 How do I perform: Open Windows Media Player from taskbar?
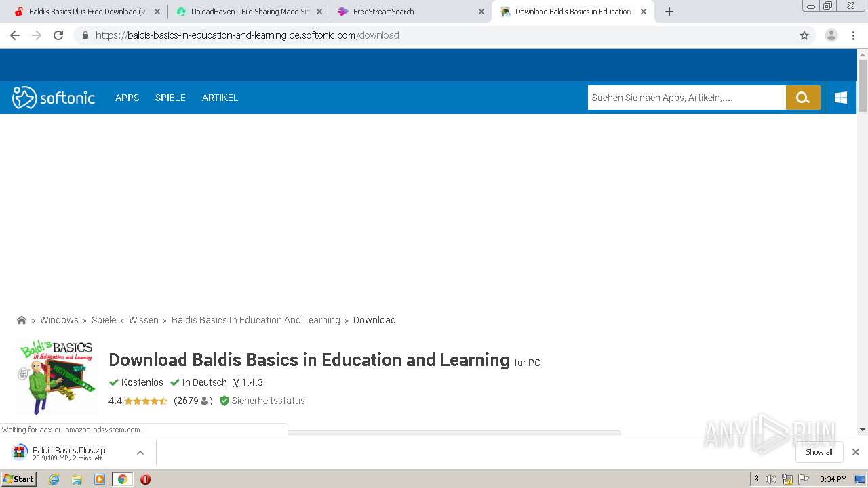[100, 479]
